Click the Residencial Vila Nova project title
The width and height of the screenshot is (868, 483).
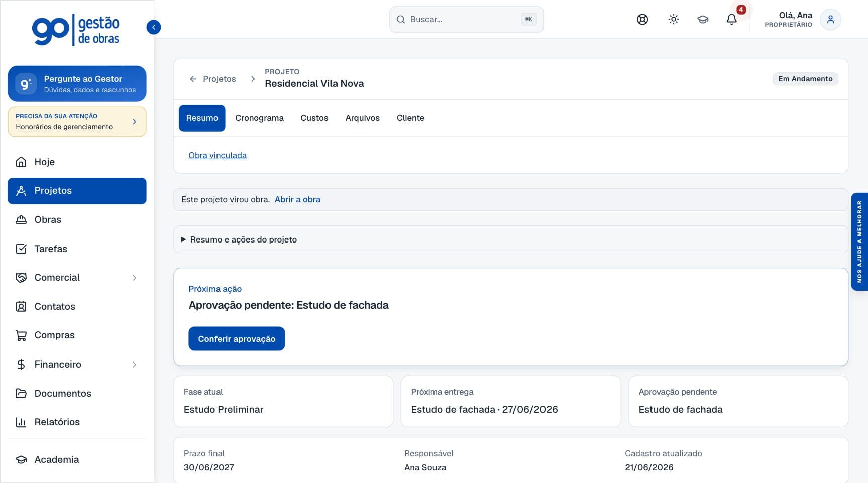[x=314, y=84]
